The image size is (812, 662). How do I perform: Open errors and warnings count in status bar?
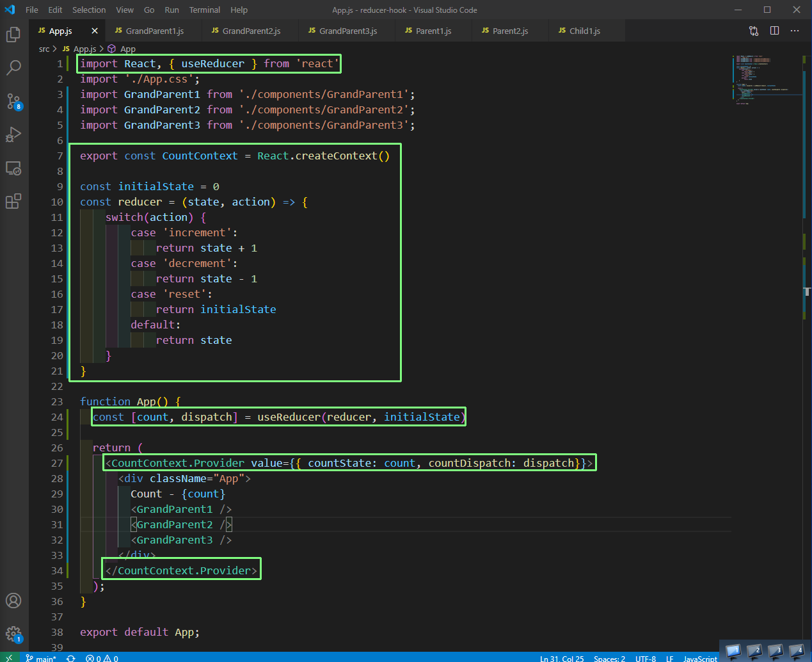coord(102,658)
